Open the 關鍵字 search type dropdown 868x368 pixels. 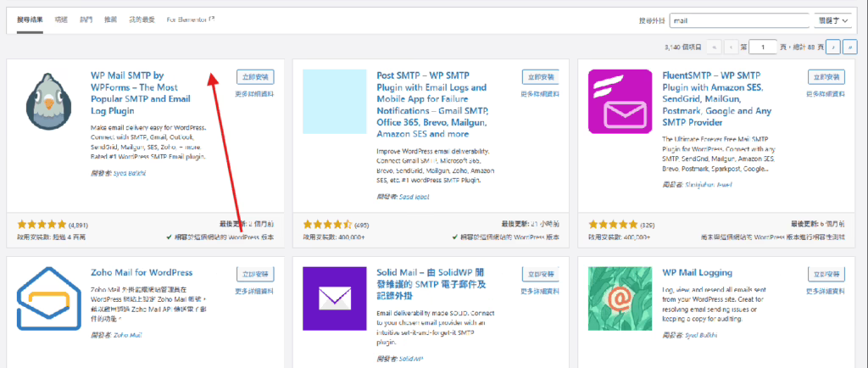(x=834, y=20)
